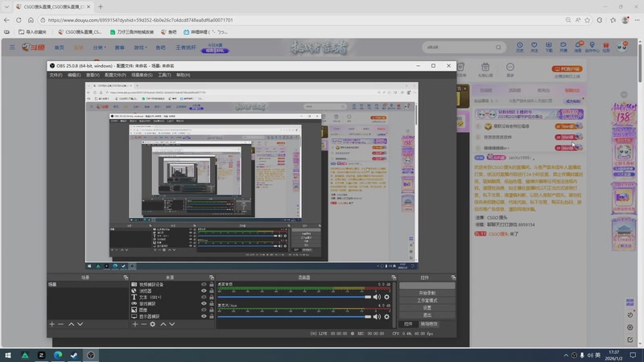
Task: Toggle visibility of video capture device source
Action: coord(204,285)
